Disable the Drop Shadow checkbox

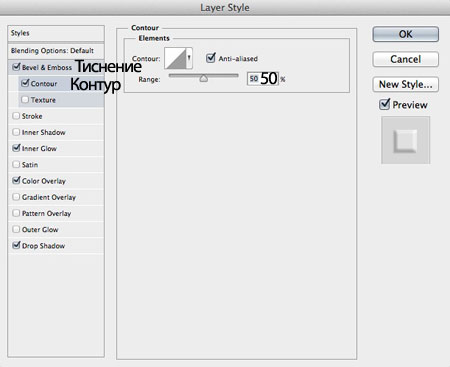coord(16,245)
